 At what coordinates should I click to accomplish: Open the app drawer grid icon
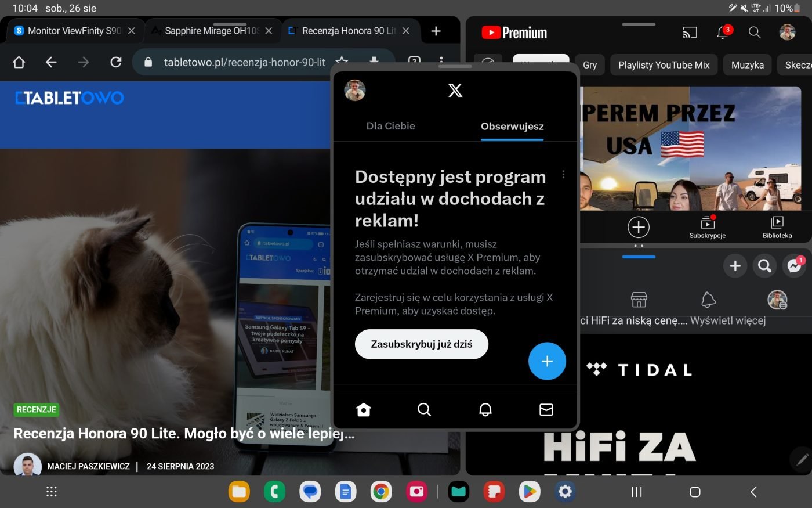pyautogui.click(x=52, y=492)
